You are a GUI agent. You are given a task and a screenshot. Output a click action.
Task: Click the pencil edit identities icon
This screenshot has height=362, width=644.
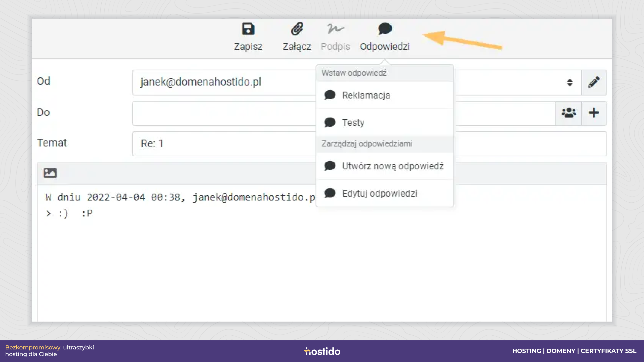click(594, 82)
